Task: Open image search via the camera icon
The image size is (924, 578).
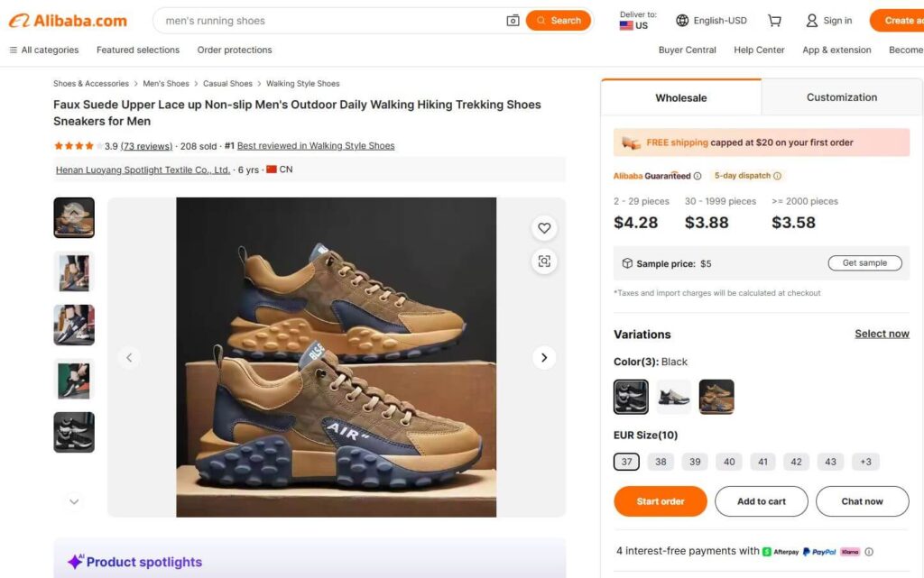Action: (x=513, y=19)
